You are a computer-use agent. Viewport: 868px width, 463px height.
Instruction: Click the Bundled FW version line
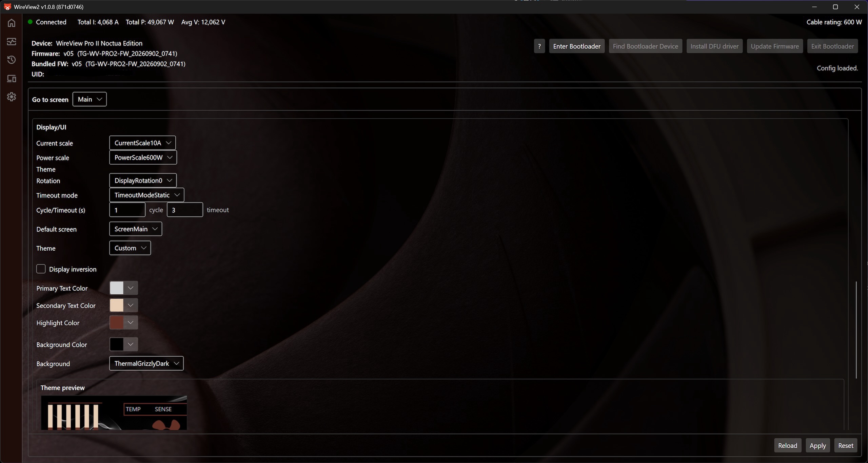(x=108, y=64)
